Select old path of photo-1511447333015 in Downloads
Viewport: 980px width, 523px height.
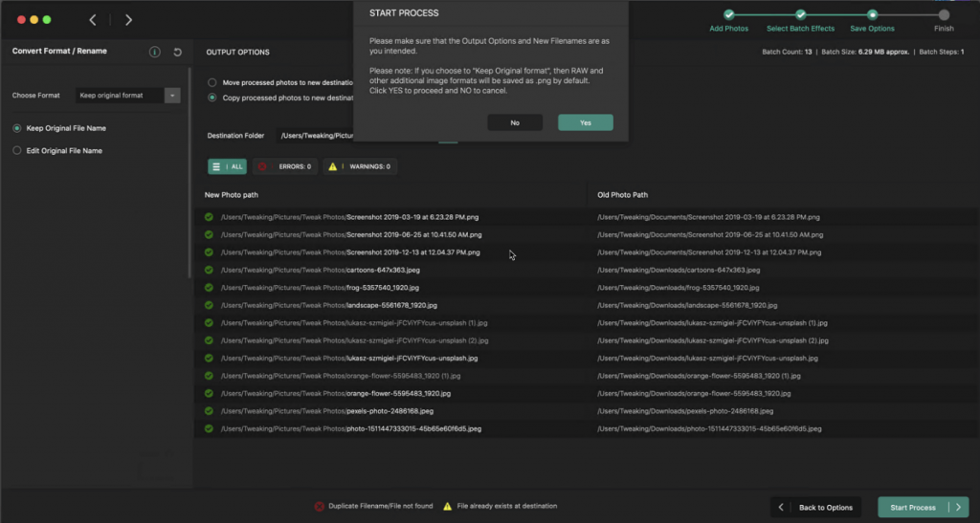point(709,428)
